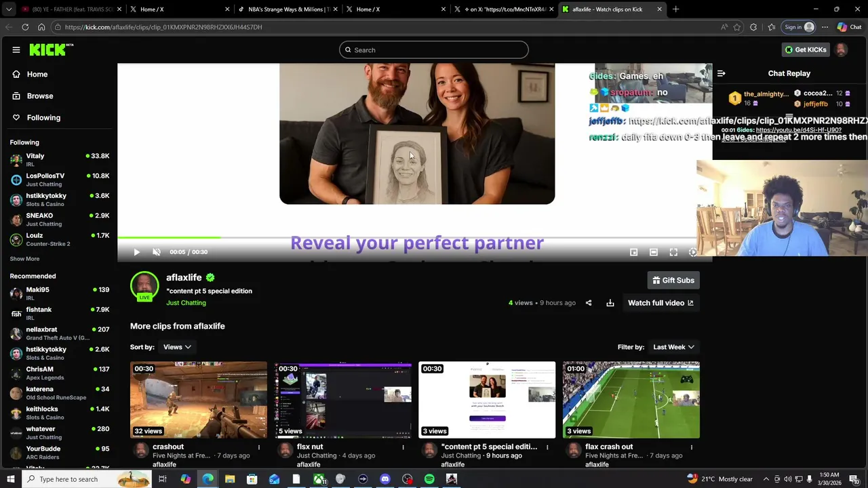Open the flax crash out clip thumbnail
Screen dimensions: 868x488
point(631,400)
